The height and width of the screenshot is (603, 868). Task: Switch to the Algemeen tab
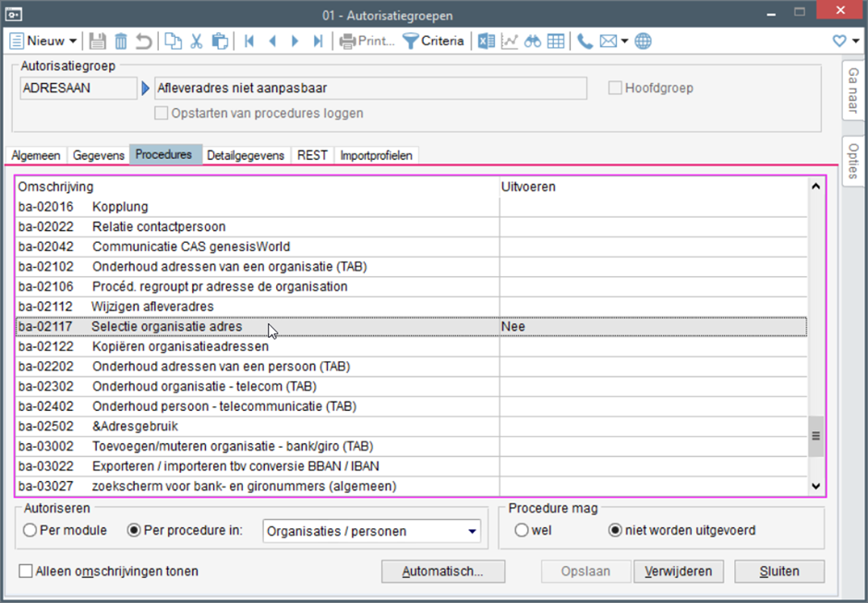(x=36, y=155)
